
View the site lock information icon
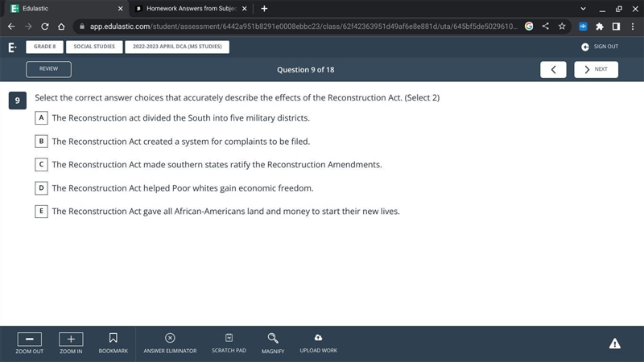tap(82, 27)
